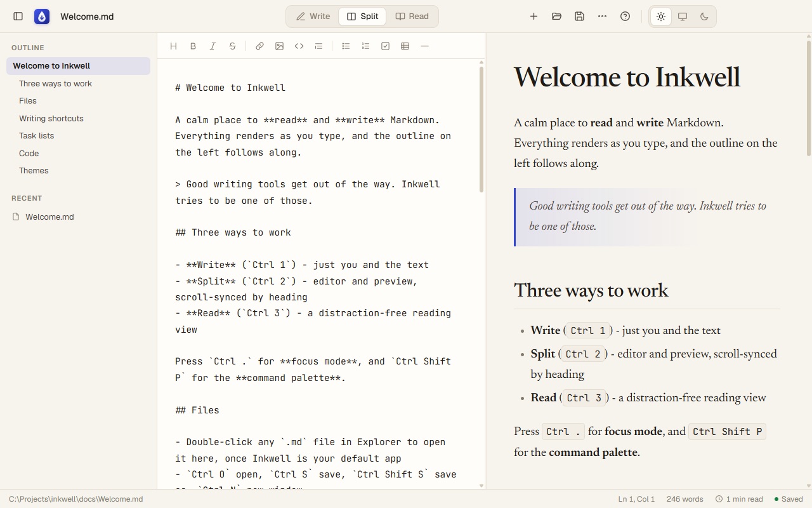This screenshot has width=812, height=508.
Task: Insert a heading with the H icon
Action: click(x=173, y=46)
